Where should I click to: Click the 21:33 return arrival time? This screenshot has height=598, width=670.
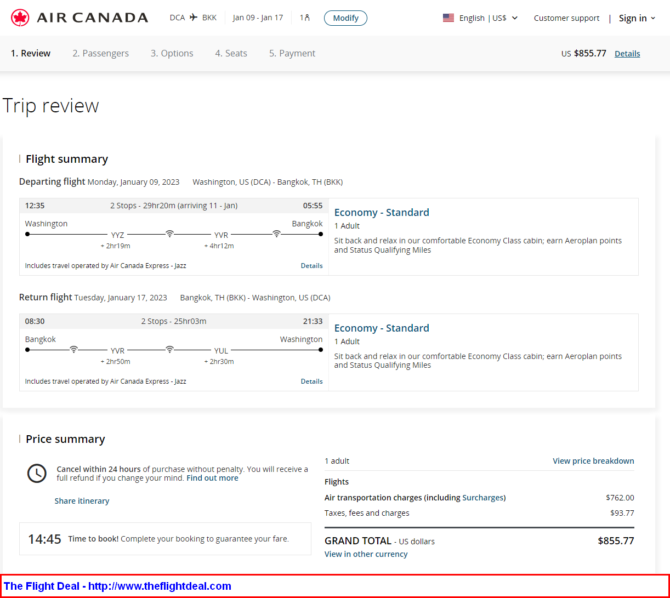pyautogui.click(x=313, y=321)
